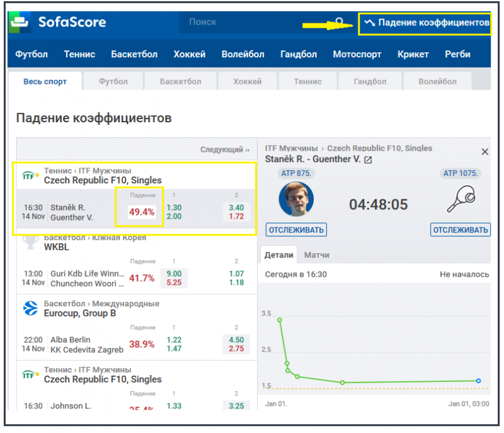The image size is (504, 433).
Task: Click odds 3.40 for Guenther V.
Action: (236, 207)
